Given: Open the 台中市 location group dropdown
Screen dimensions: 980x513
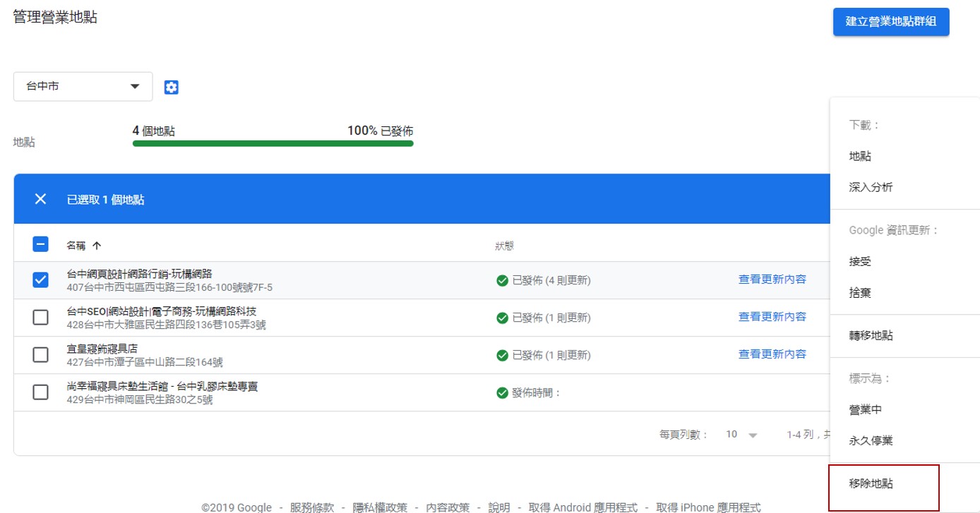Looking at the screenshot, I should click(83, 86).
